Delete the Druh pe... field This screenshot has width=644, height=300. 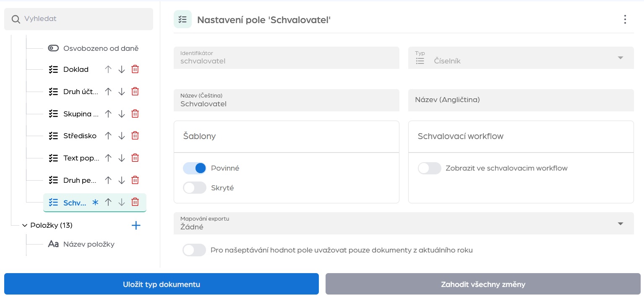point(135,180)
